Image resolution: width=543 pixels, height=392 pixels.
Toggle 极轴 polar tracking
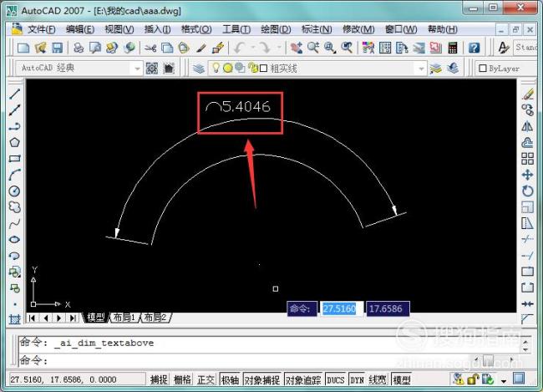tap(230, 379)
